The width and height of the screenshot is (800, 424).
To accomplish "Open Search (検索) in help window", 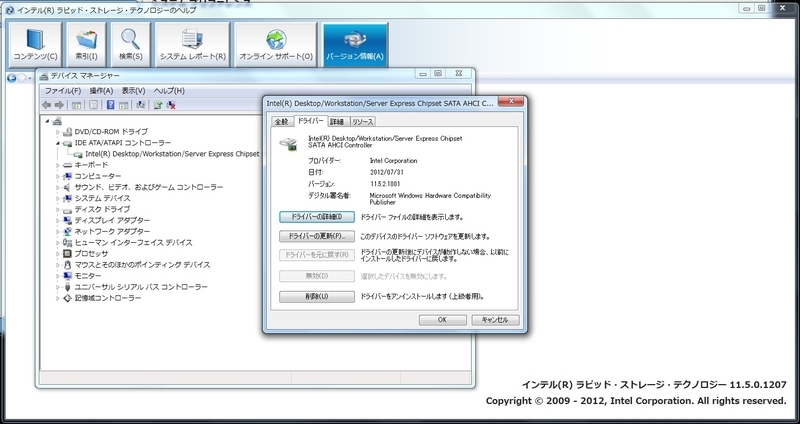I will click(x=131, y=45).
